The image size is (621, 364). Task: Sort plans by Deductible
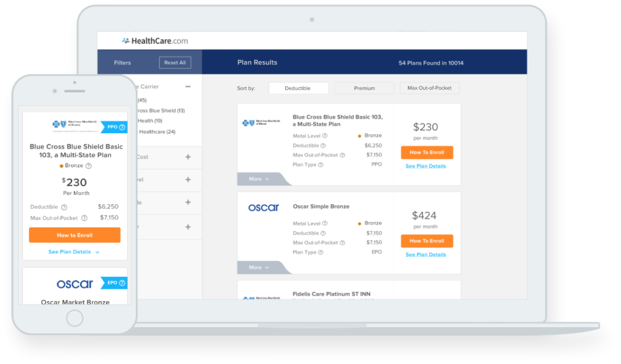pyautogui.click(x=298, y=88)
